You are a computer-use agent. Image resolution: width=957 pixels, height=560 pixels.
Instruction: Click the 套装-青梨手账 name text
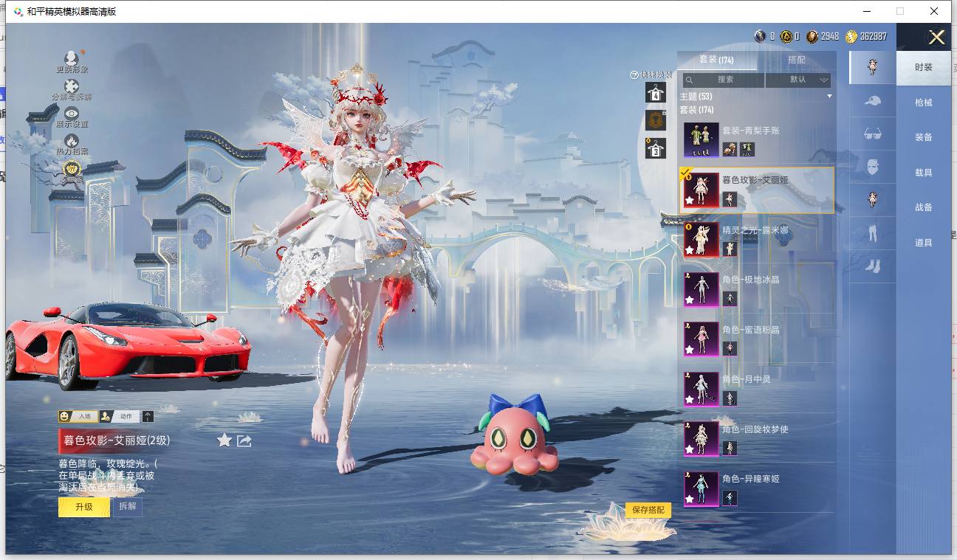click(x=751, y=131)
